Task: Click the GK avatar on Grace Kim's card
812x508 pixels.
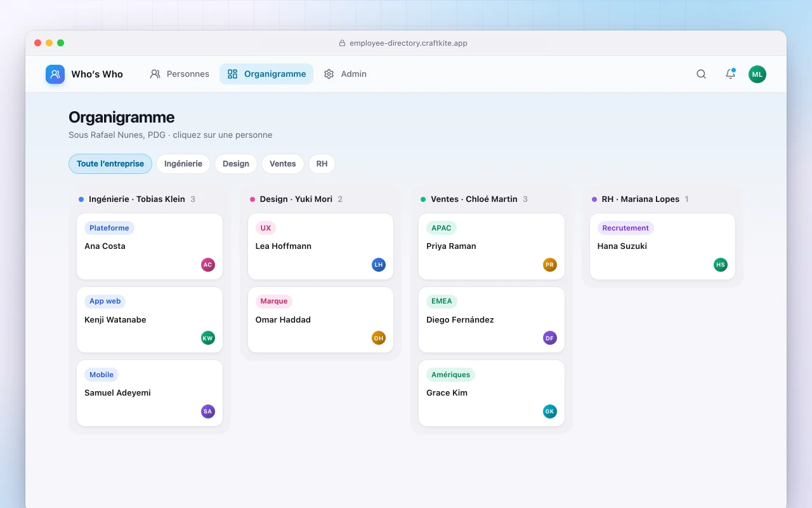Action: pyautogui.click(x=550, y=411)
